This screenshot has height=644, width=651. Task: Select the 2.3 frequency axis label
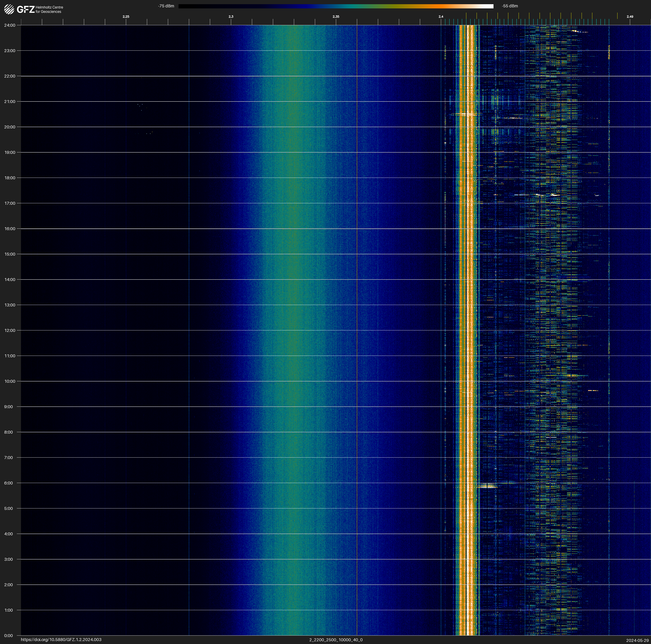click(231, 17)
